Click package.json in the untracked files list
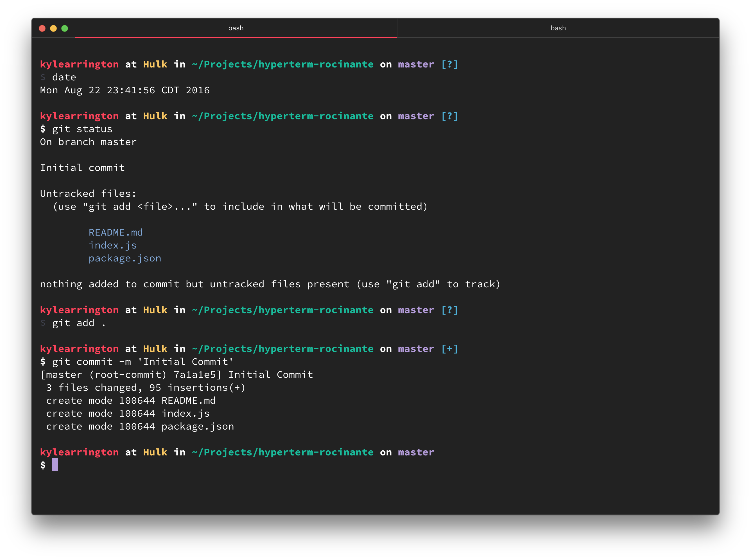751x560 pixels. tap(125, 258)
